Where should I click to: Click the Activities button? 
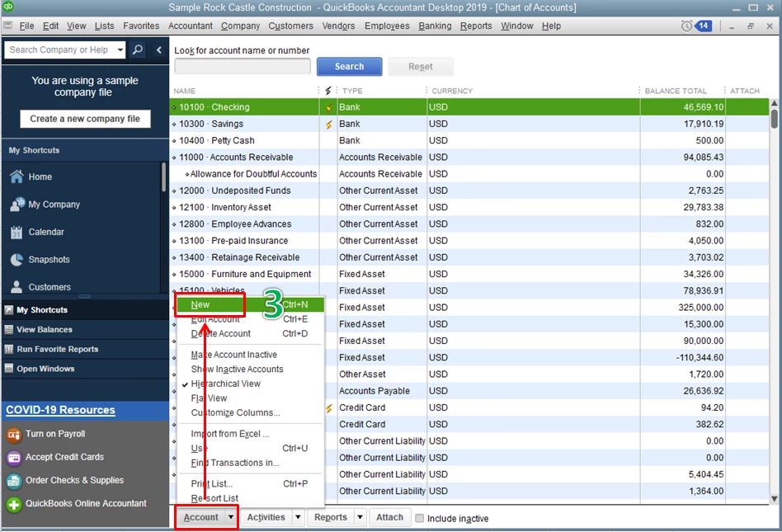(x=266, y=517)
